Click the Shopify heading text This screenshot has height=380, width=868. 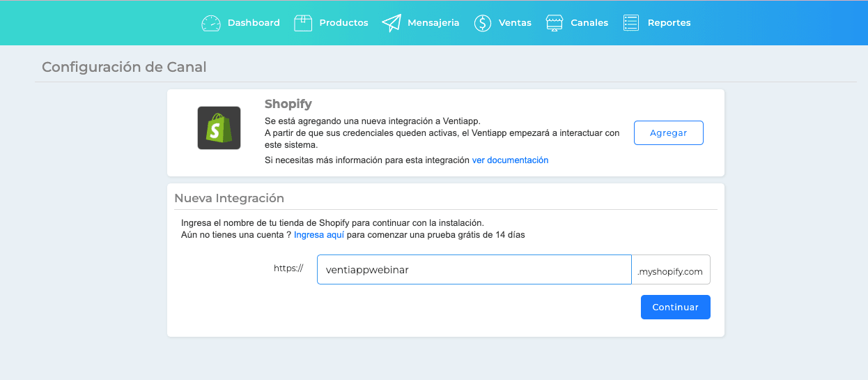pos(288,104)
